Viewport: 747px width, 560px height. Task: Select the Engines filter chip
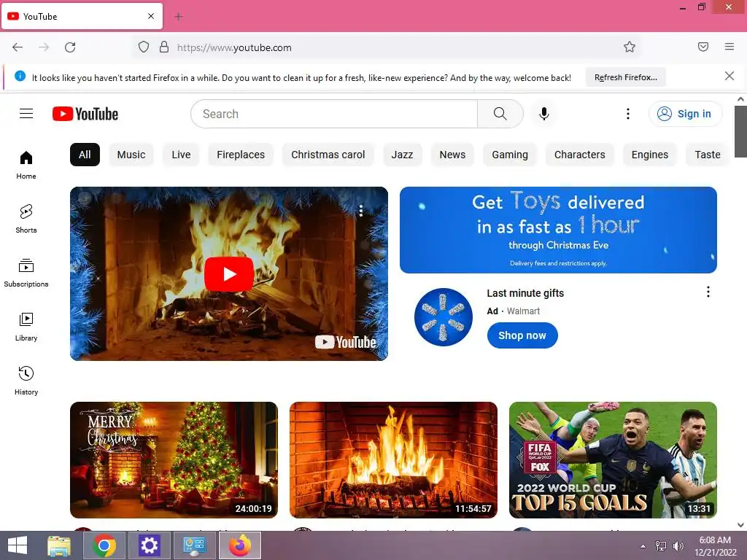[x=650, y=155]
